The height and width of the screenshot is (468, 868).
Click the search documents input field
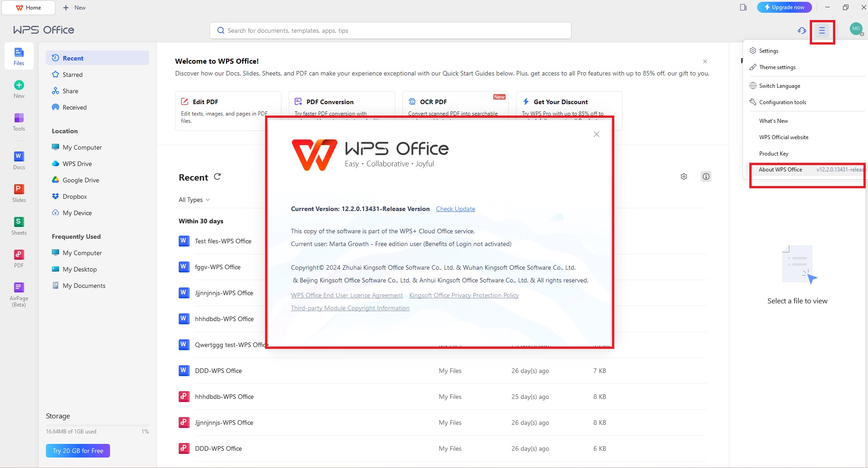click(390, 30)
